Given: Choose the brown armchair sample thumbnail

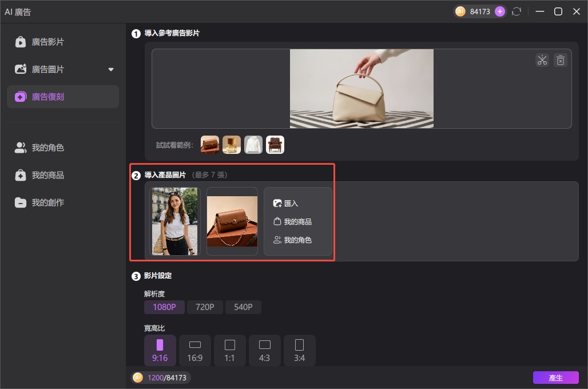Looking at the screenshot, I should pos(275,145).
